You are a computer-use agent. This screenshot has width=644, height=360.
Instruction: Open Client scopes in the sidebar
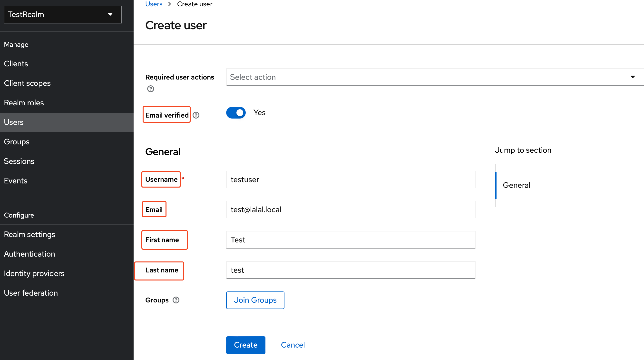tap(67, 83)
